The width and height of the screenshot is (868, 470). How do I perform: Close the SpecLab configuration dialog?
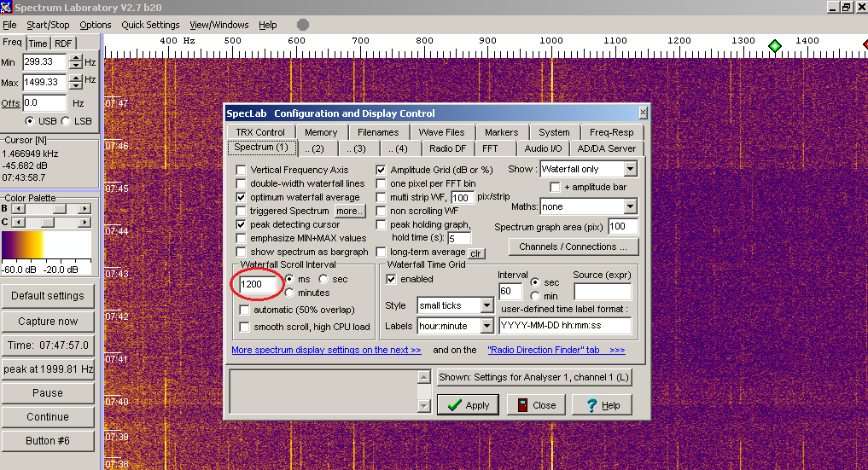(x=643, y=113)
